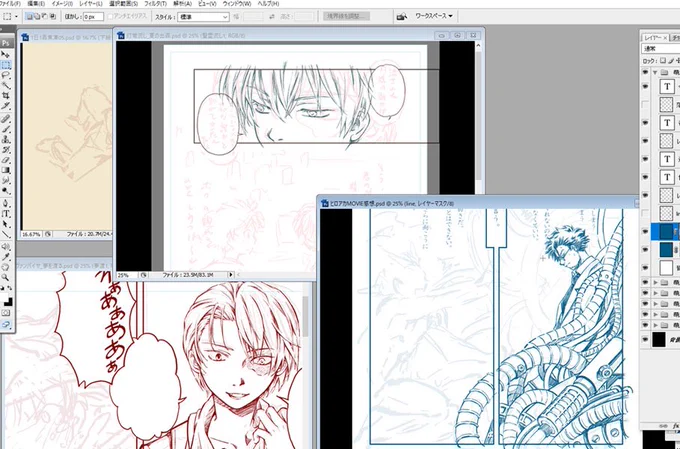This screenshot has width=680, height=449.
Task: Toggle Quick Mask mode in toolbox
Action: pyautogui.click(x=6, y=313)
